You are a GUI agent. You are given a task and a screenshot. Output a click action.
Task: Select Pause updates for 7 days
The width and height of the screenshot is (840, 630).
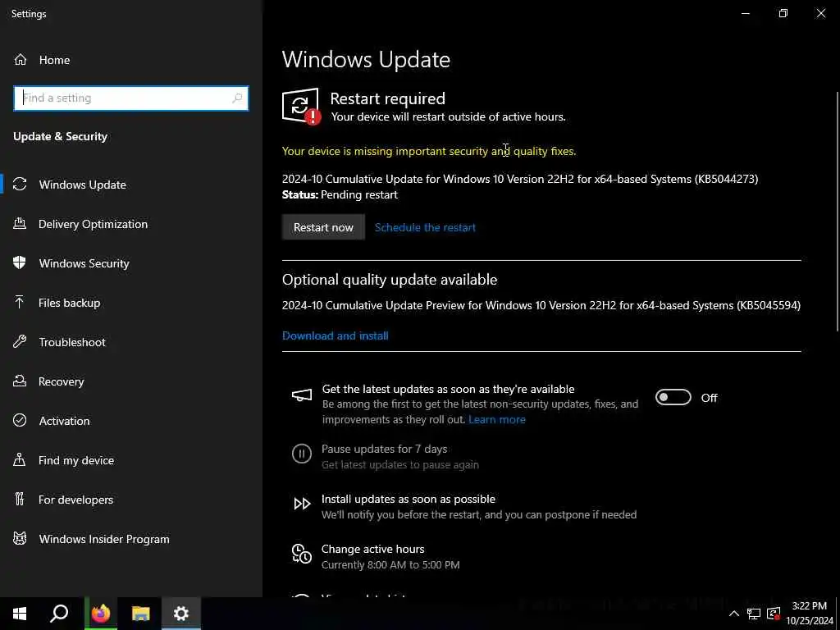coord(384,449)
